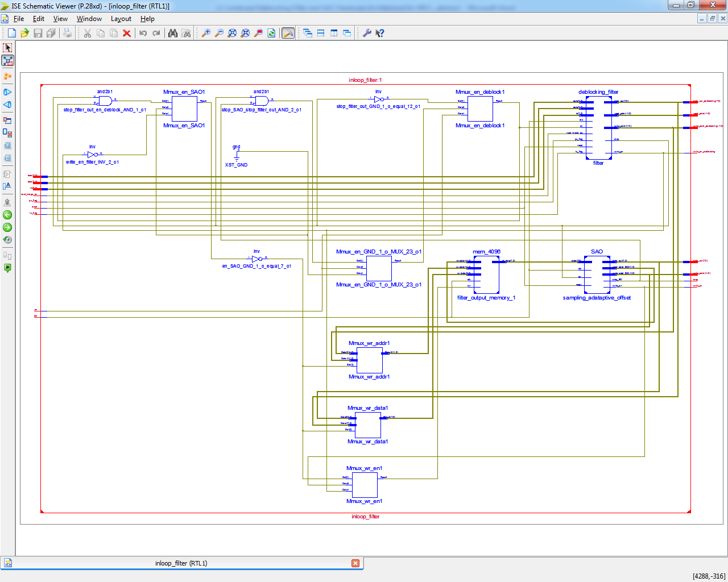Click the Tile Horizontally icon

click(x=321, y=33)
